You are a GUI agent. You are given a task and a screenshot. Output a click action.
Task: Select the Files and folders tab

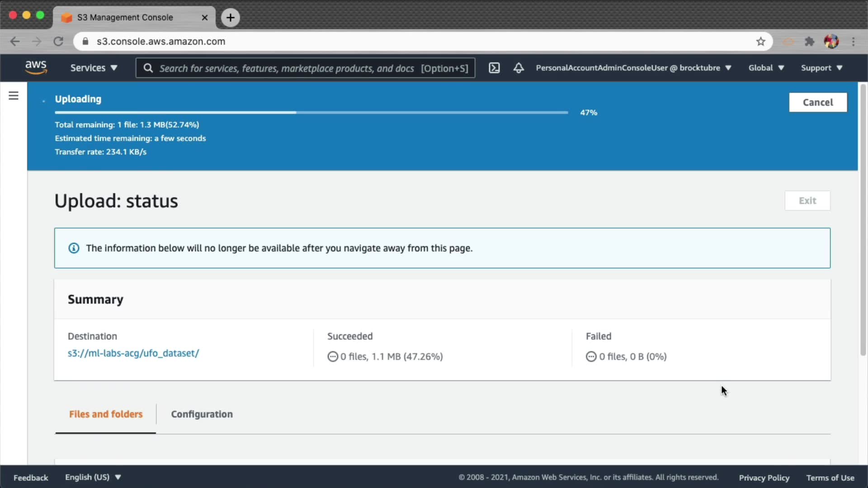tap(106, 414)
